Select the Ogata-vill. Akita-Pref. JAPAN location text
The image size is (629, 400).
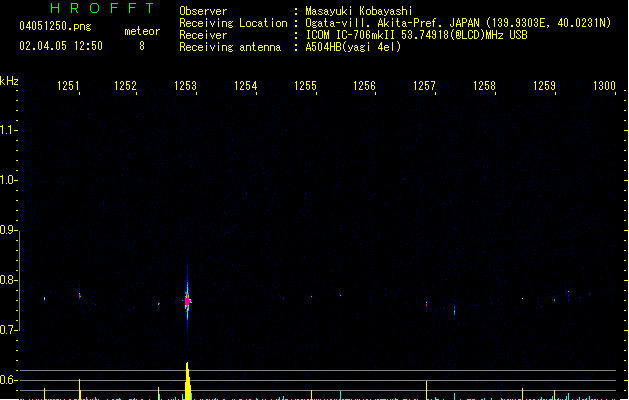458,23
